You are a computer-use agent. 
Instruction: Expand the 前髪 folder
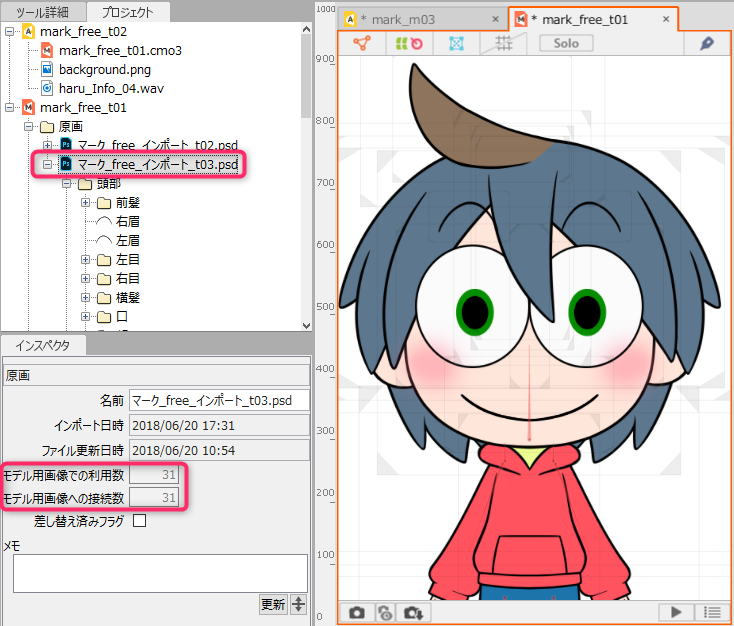(86, 202)
